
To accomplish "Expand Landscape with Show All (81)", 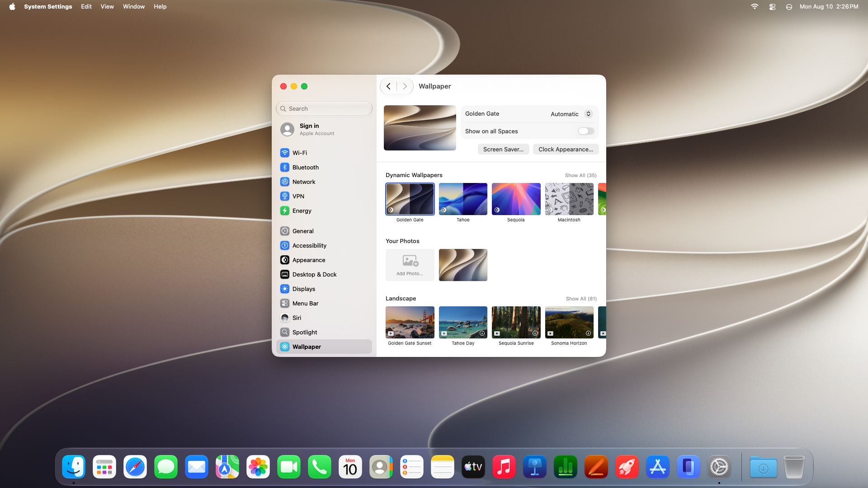I will click(x=581, y=299).
